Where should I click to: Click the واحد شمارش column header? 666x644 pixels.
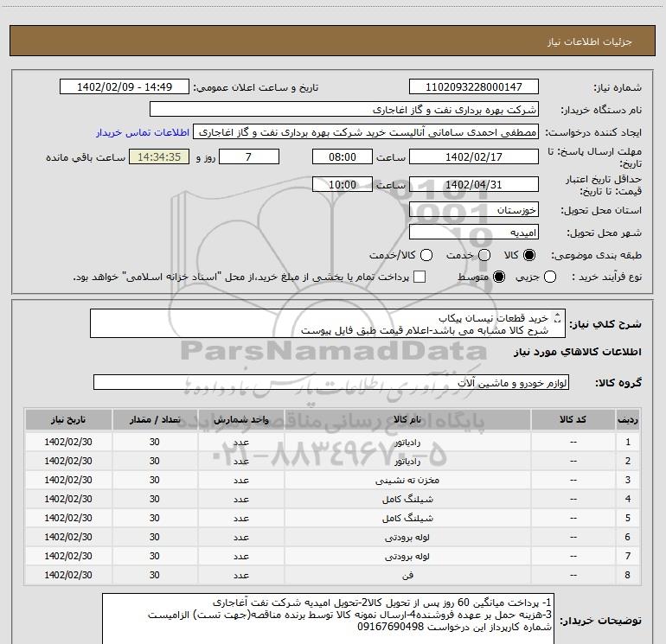240,420
